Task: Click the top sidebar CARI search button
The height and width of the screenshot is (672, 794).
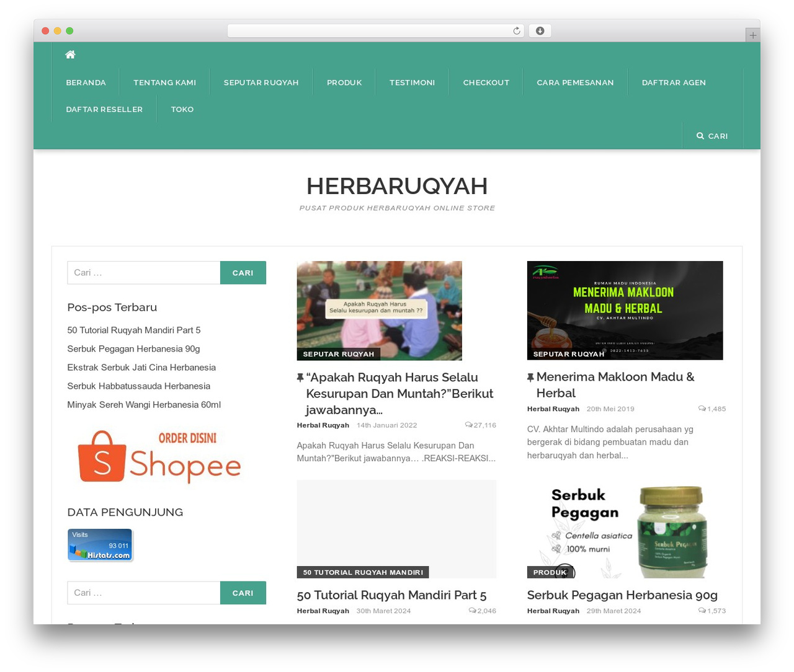Action: [243, 273]
